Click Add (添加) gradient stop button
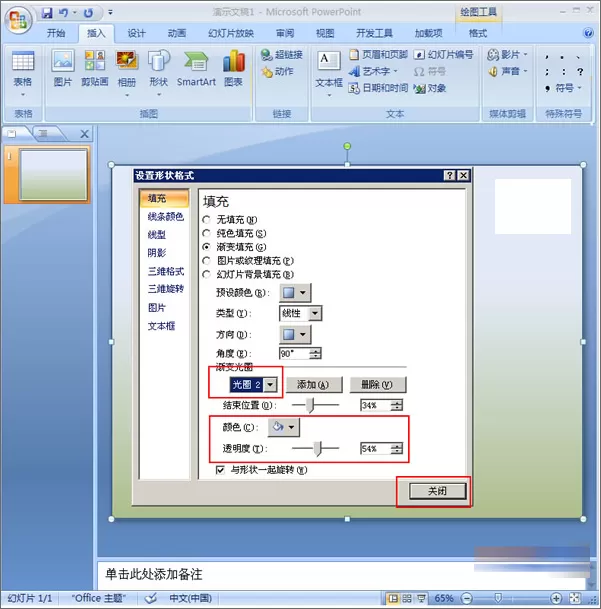The height and width of the screenshot is (609, 601). [314, 385]
